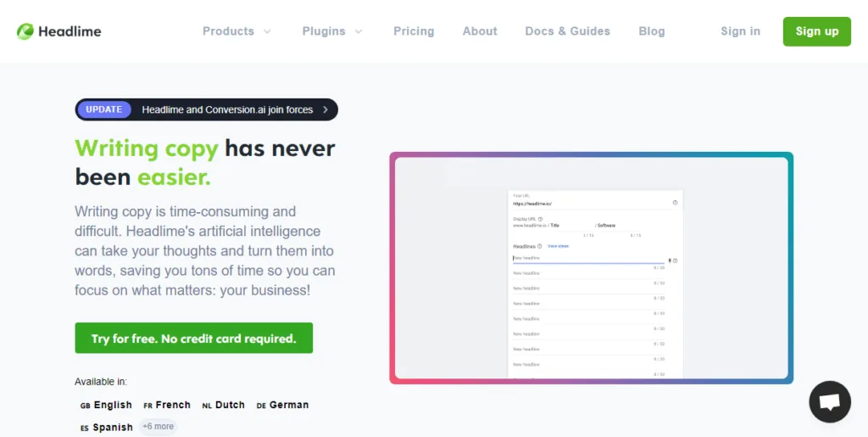The width and height of the screenshot is (868, 437).
Task: Visit the Blog link
Action: click(x=652, y=31)
